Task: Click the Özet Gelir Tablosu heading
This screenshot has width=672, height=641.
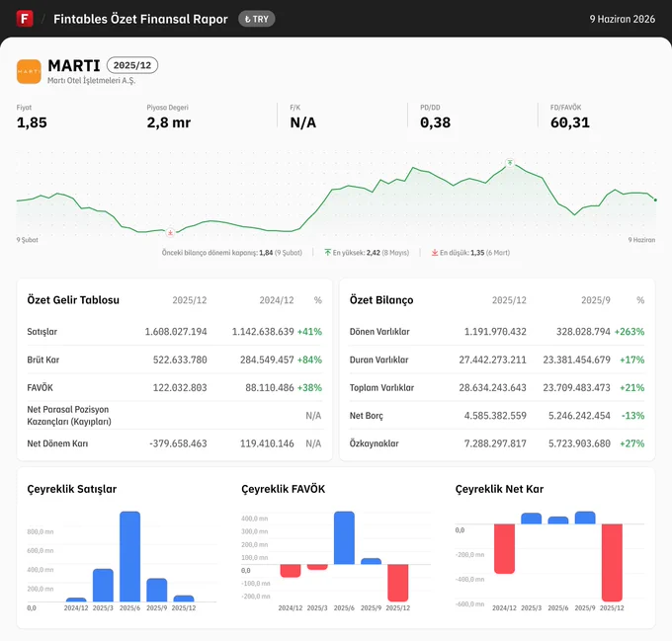Action: [73, 299]
